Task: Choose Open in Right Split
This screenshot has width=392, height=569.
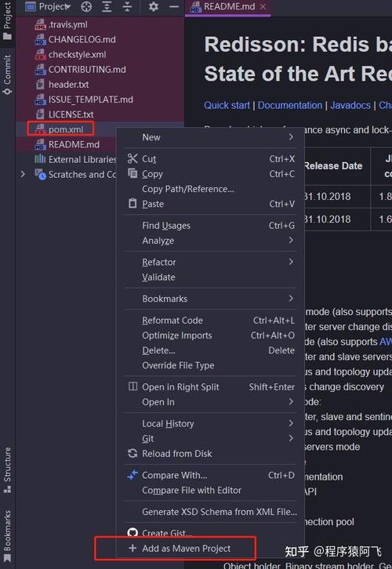Action: [x=211, y=387]
